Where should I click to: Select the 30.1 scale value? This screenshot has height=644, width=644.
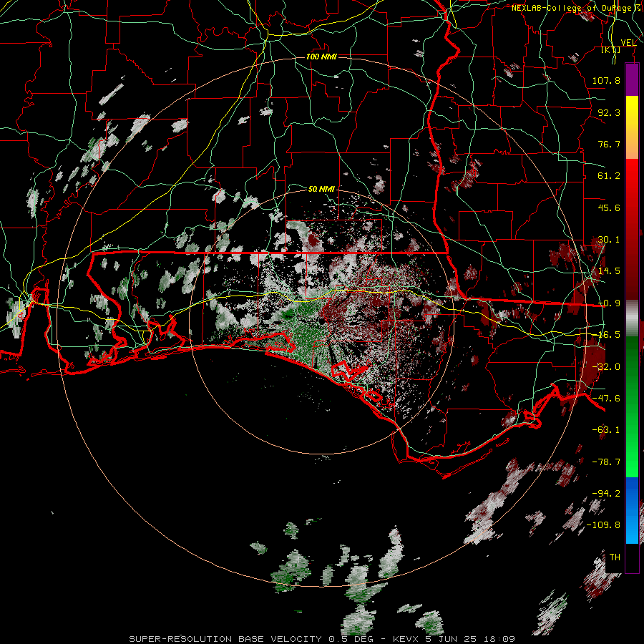click(x=609, y=240)
